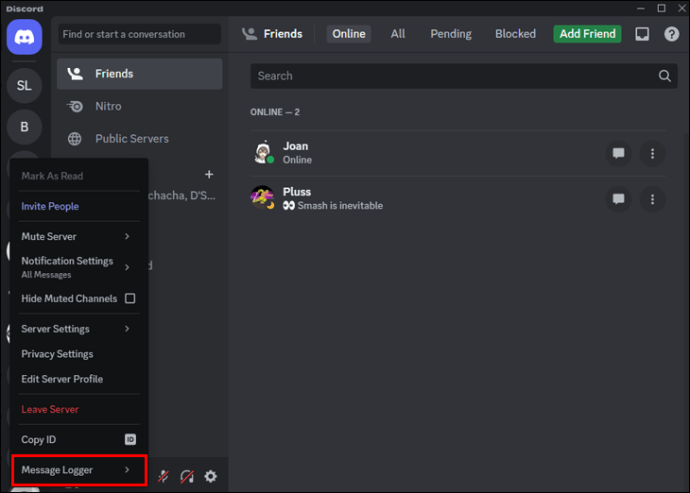The width and height of the screenshot is (690, 493).
Task: Open the B server icon
Action: [x=24, y=127]
